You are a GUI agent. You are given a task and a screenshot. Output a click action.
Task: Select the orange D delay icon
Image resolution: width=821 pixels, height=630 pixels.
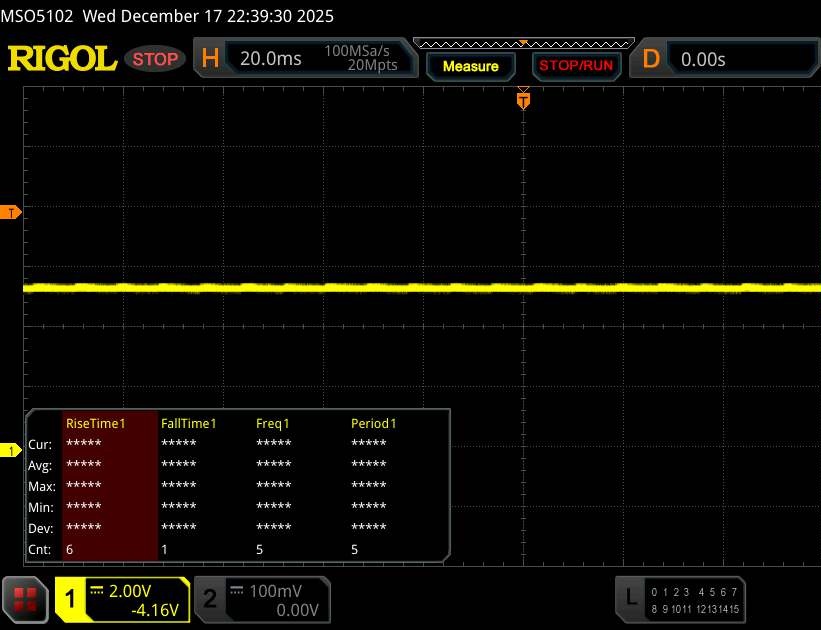(651, 59)
